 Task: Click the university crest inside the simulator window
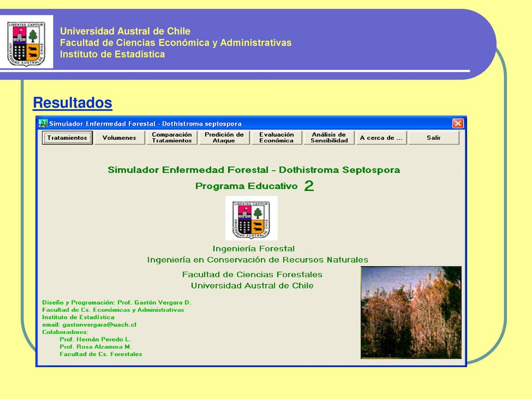pyautogui.click(x=251, y=218)
